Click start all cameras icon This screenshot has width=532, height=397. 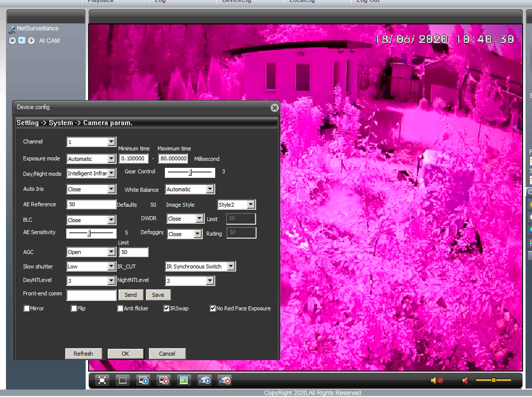coord(204,380)
